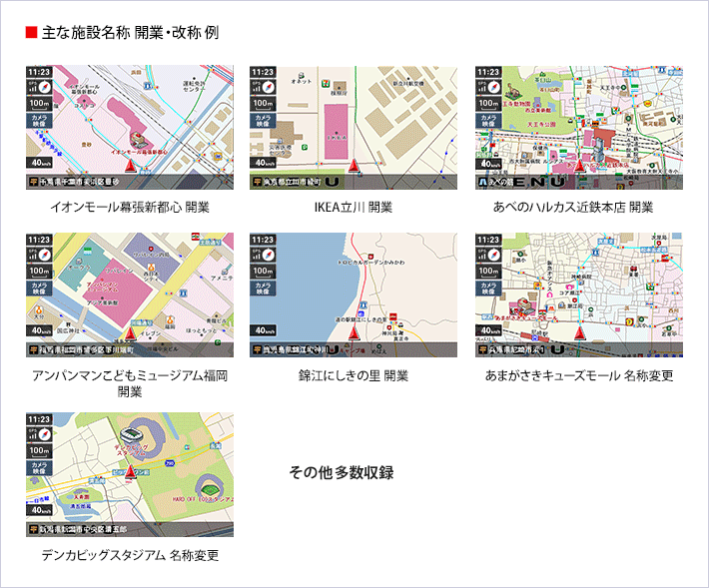Click the 3D zoo building icon in the あべの map

512,92
